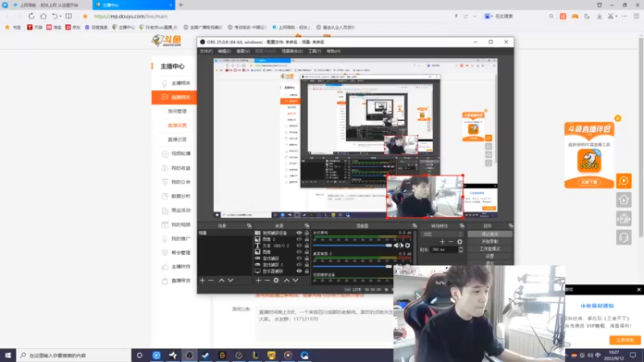Viewport: 644px width, 362px height.
Task: Open the OBS 工具(T) menu
Action: point(315,51)
